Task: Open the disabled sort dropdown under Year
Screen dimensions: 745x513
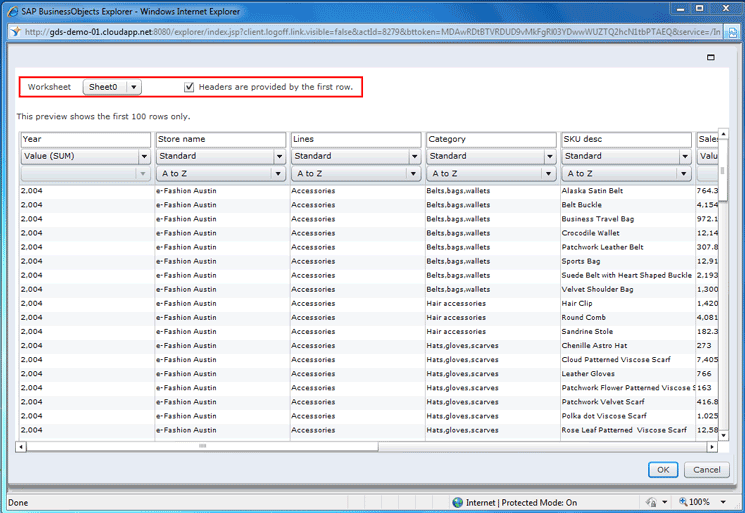Action: point(86,174)
